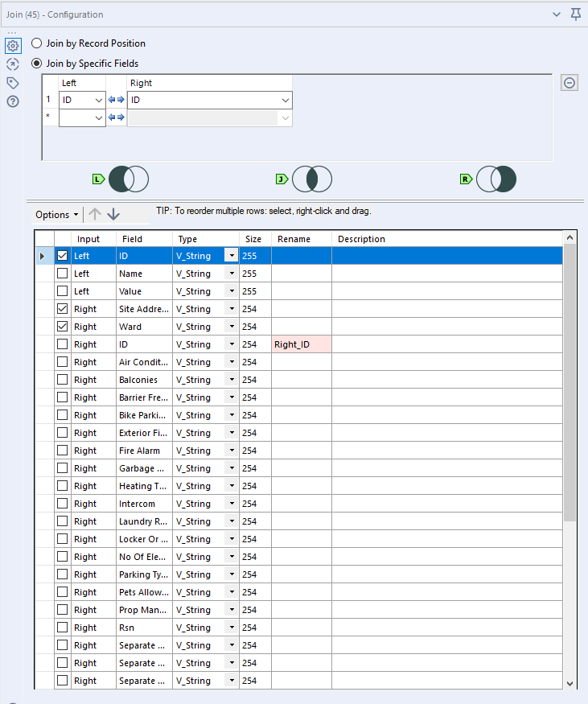Open the Right join field ID dropdown
The width and height of the screenshot is (588, 704).
click(x=285, y=101)
